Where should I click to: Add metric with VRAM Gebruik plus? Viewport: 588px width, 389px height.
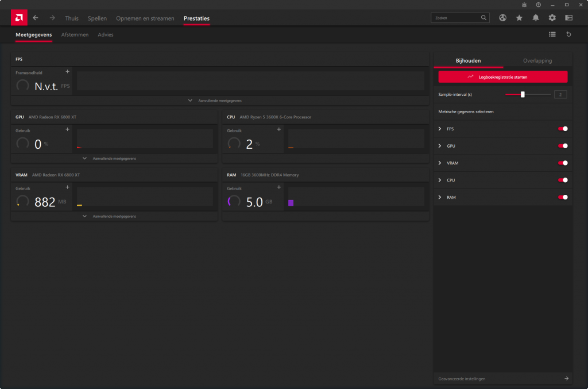pyautogui.click(x=68, y=187)
